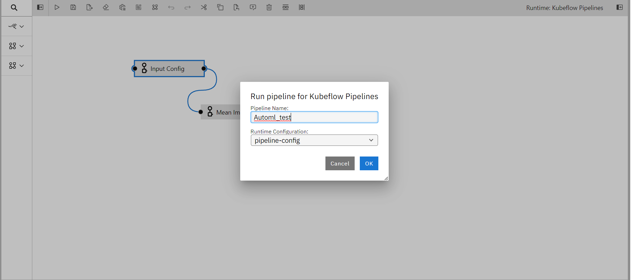This screenshot has width=644, height=280.
Task: Click the input port of Input Config
Action: click(135, 68)
